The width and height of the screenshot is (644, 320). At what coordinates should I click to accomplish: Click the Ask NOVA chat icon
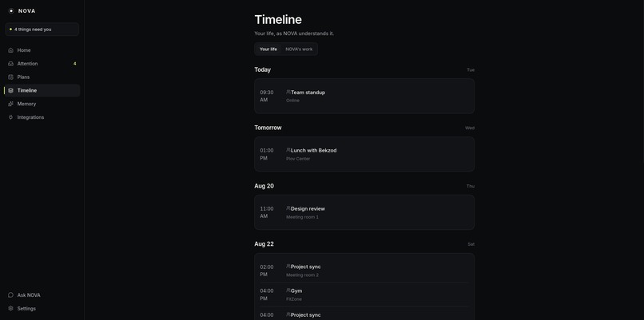pos(10,295)
